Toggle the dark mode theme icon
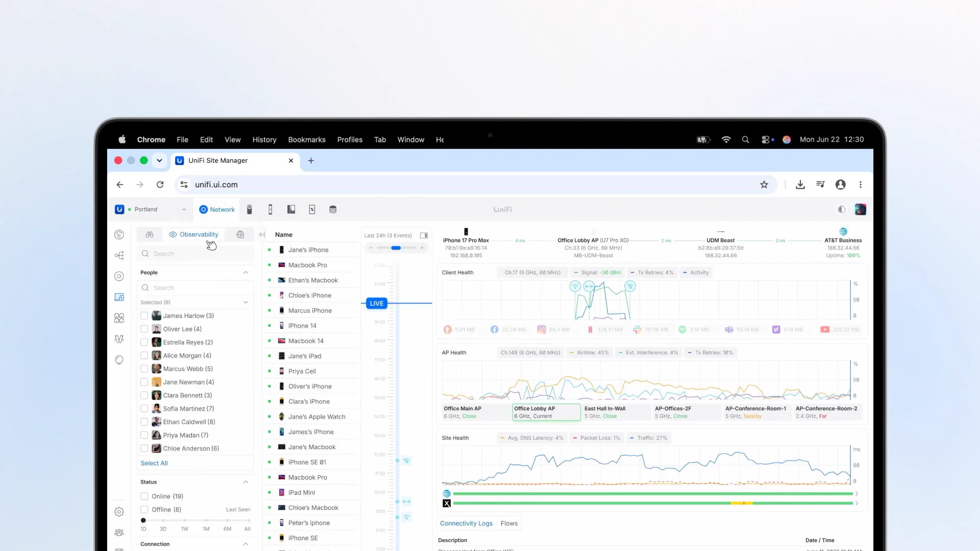 coord(842,210)
